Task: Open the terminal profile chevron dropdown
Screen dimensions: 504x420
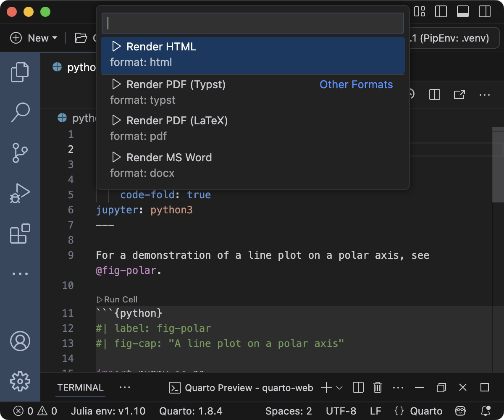Action: 340,388
